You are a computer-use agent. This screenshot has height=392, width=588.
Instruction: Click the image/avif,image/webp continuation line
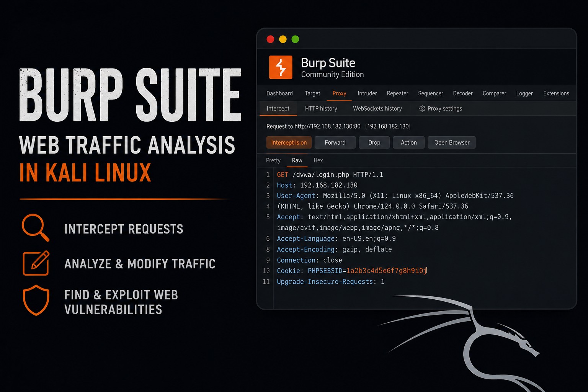click(x=358, y=228)
